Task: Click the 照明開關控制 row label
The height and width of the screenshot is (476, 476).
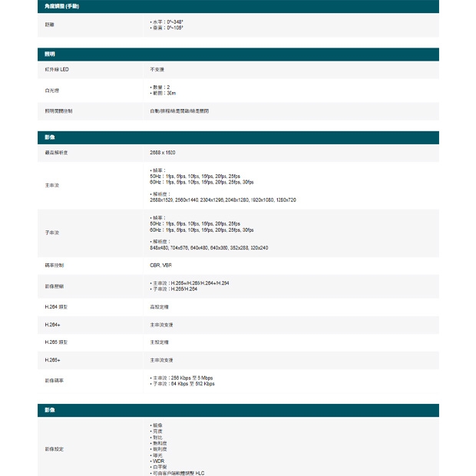Action: [x=58, y=111]
